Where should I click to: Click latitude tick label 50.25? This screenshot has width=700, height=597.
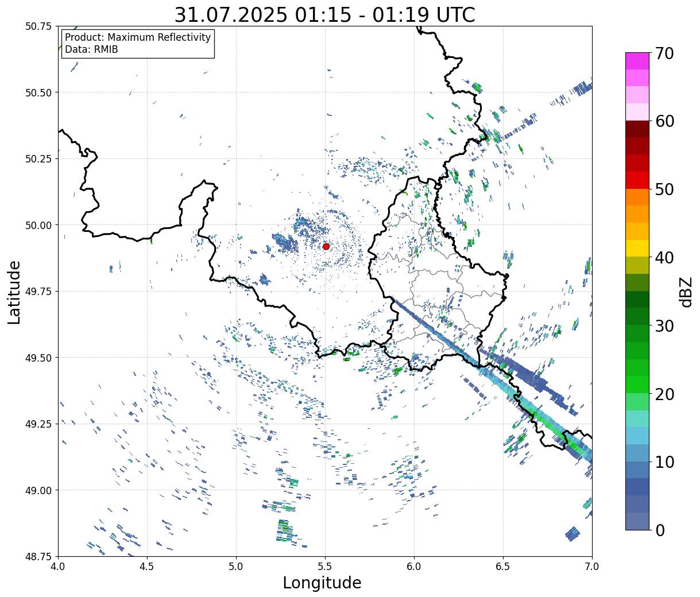pyautogui.click(x=38, y=159)
